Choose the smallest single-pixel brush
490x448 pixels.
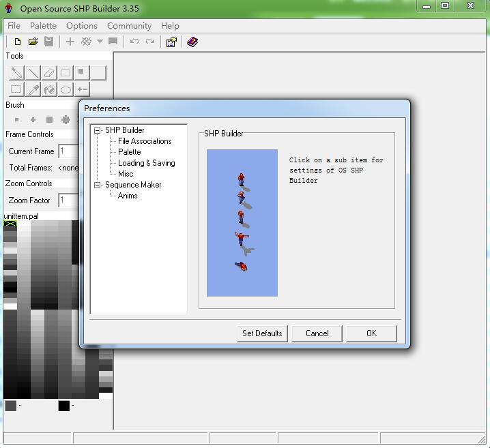click(x=17, y=119)
